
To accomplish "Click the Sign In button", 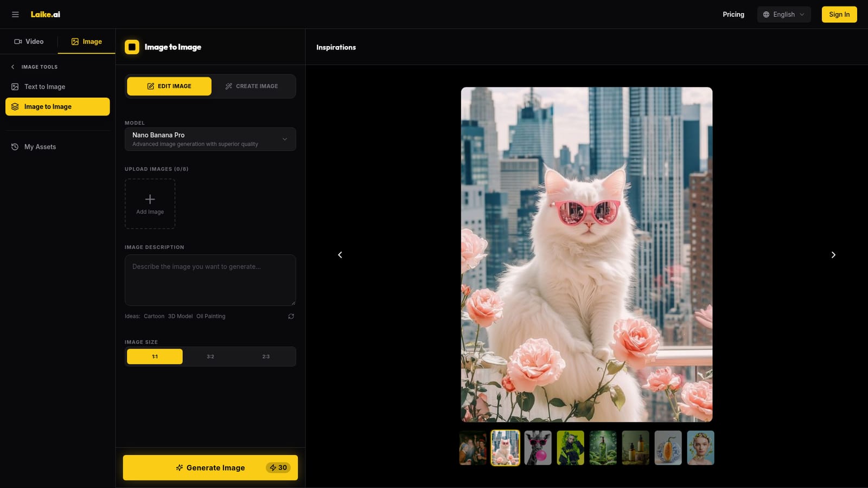I will 839,15.
